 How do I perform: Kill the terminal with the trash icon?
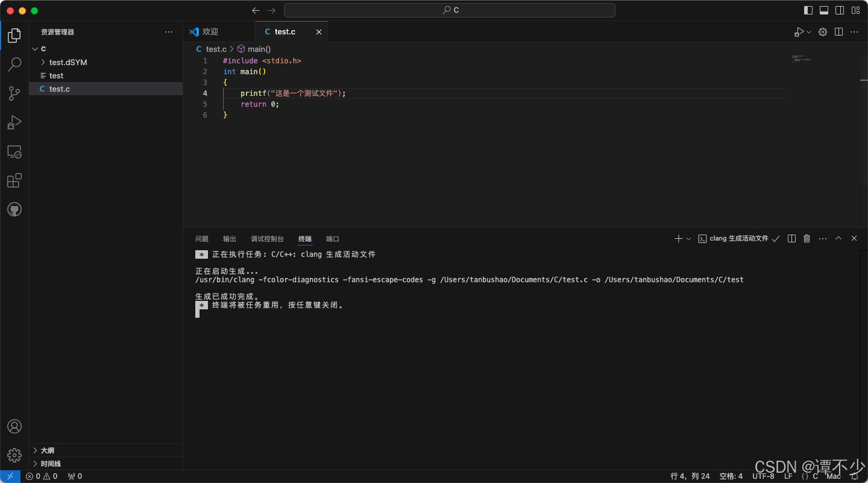(807, 238)
